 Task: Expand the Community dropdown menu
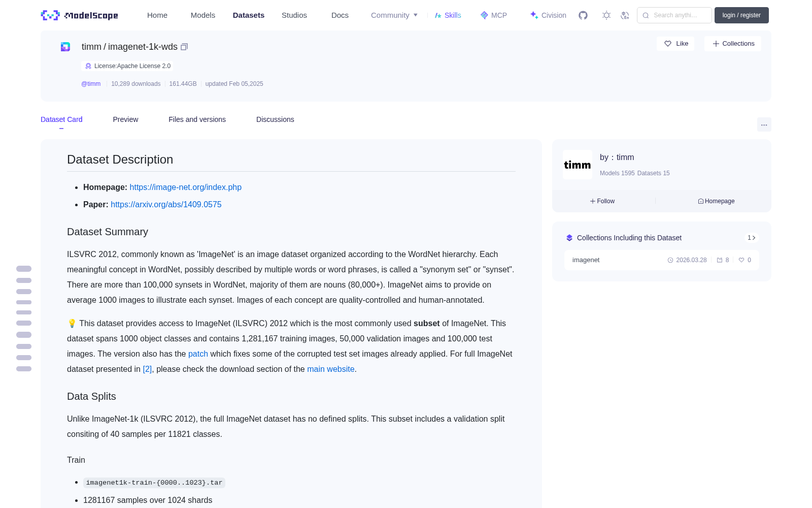tap(394, 15)
